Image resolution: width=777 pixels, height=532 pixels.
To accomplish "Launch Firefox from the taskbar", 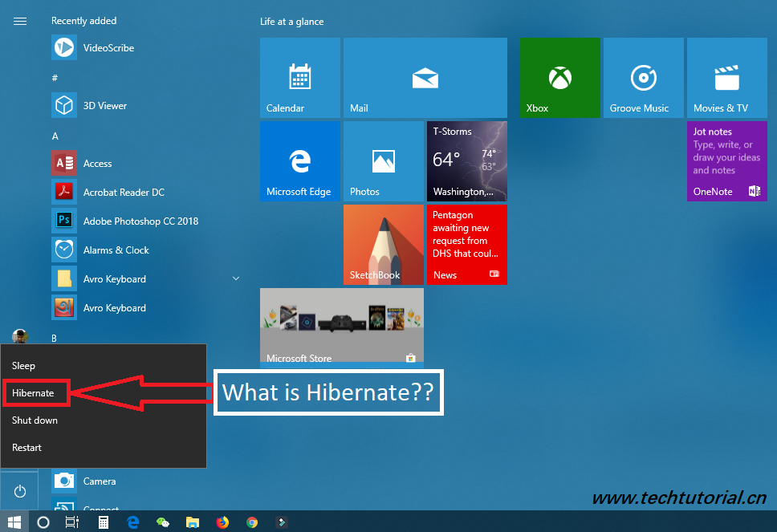I will pyautogui.click(x=222, y=522).
